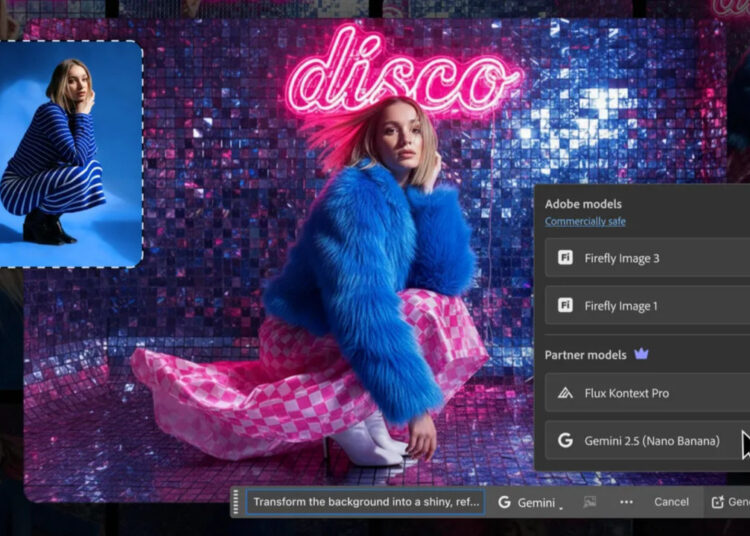The width and height of the screenshot is (750, 536).
Task: Click the Generate sparkle icon in the taskbar
Action: click(x=717, y=502)
